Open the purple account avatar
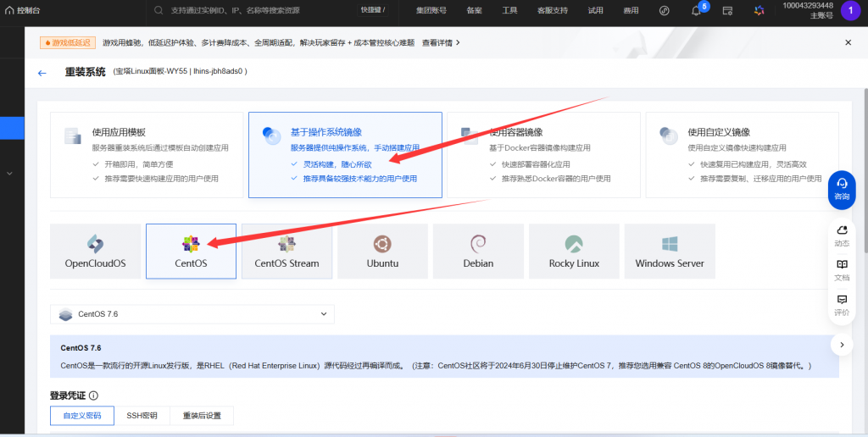Screen dimensions: 868x437 tap(851, 10)
